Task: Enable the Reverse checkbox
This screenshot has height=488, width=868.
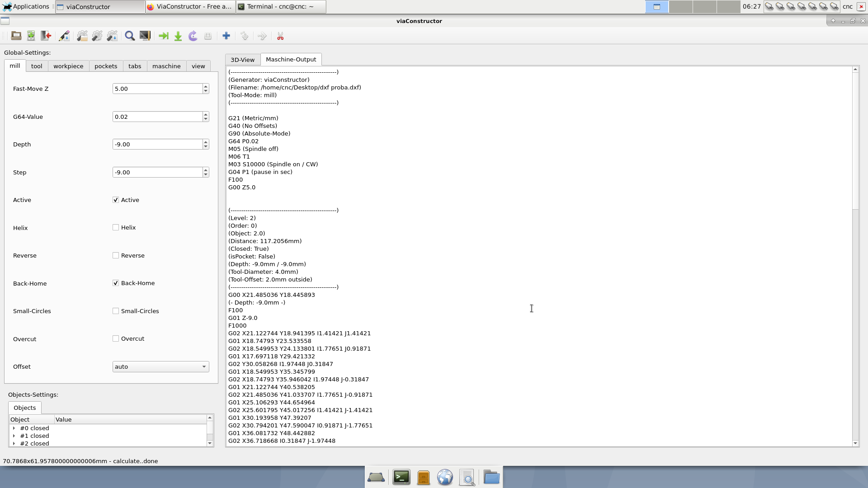Action: pyautogui.click(x=116, y=255)
